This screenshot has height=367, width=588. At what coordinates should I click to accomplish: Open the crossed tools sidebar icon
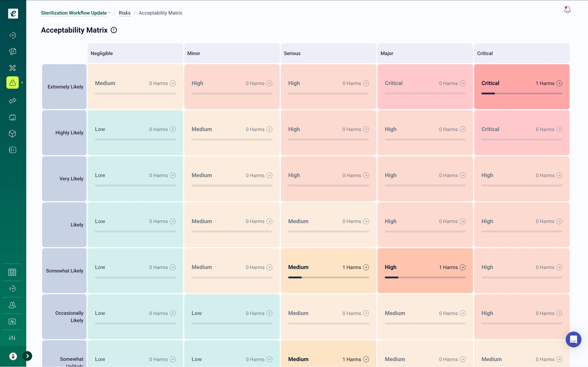(x=13, y=68)
